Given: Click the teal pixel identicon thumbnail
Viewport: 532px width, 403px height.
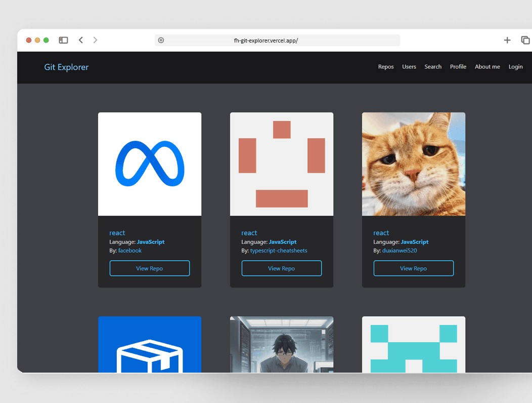Looking at the screenshot, I should click(x=414, y=345).
